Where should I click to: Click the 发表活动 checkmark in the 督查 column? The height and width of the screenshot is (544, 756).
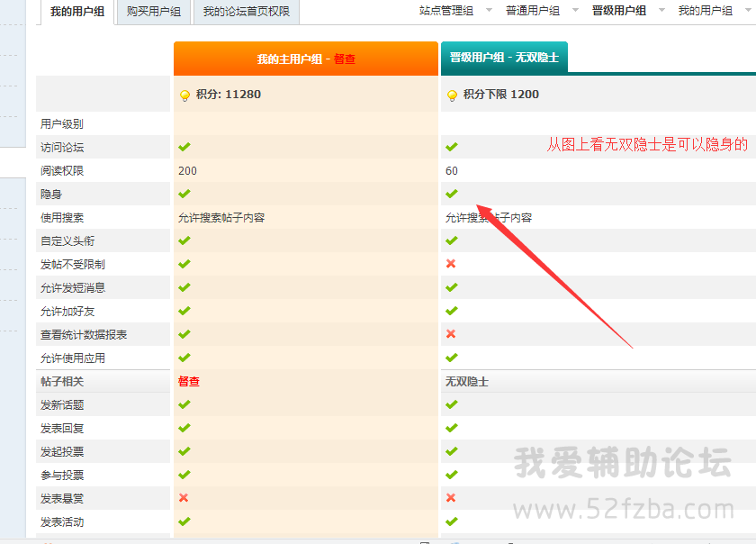click(184, 521)
